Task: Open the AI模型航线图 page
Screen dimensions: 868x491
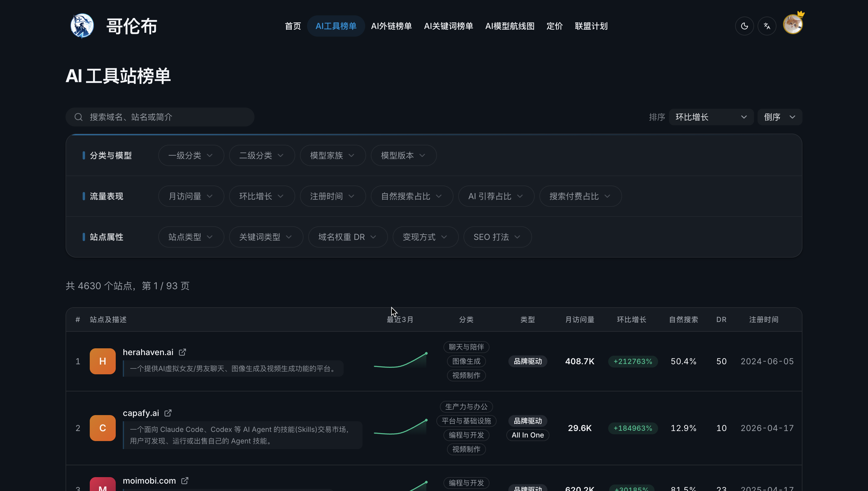Action: pos(510,26)
